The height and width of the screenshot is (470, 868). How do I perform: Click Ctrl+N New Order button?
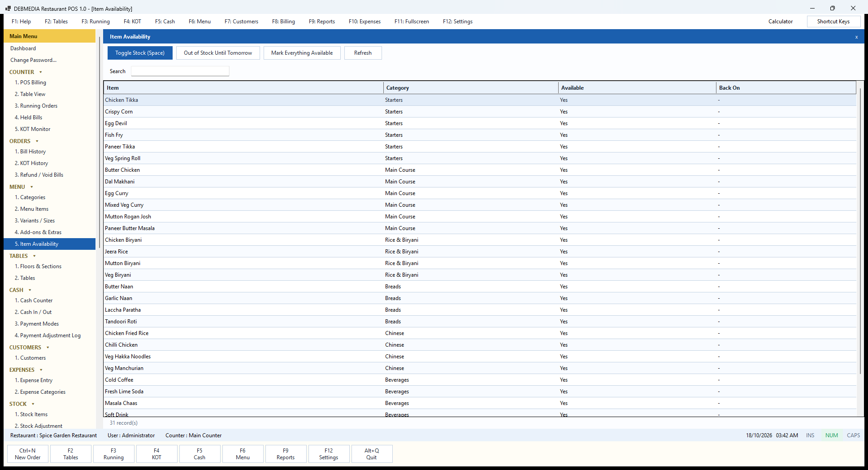[x=28, y=454]
